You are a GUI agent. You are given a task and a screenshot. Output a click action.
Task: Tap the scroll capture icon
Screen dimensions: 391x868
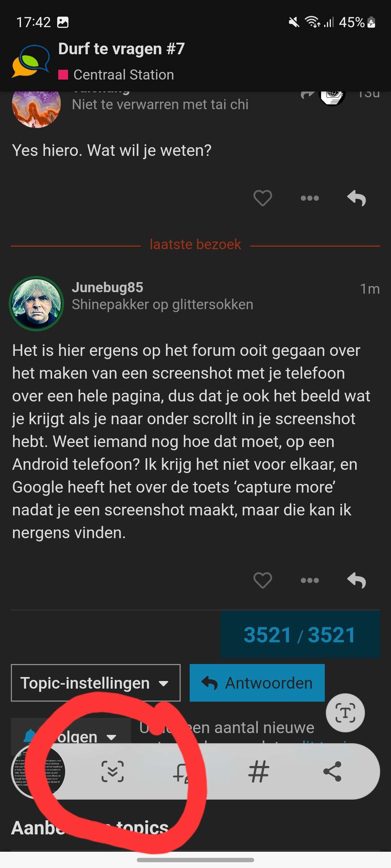pyautogui.click(x=113, y=771)
